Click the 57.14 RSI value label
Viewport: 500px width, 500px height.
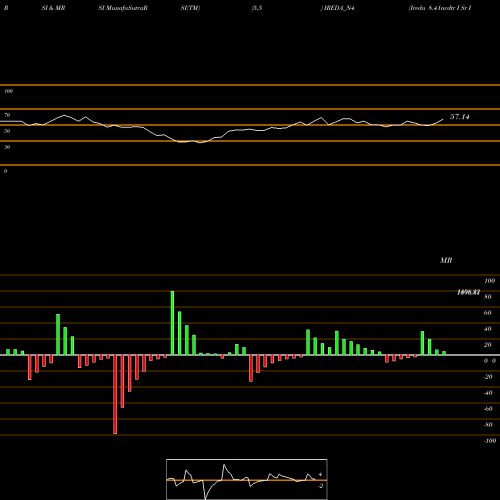460,117
